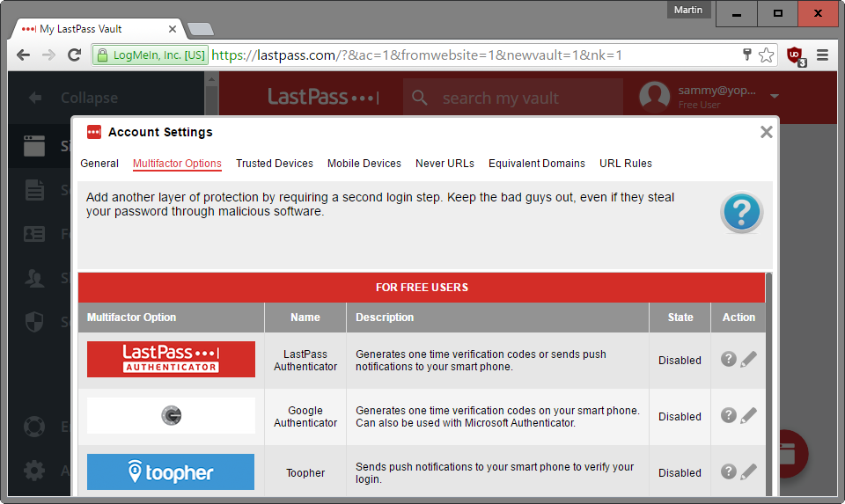Click the LastPass logo in header

(x=323, y=97)
